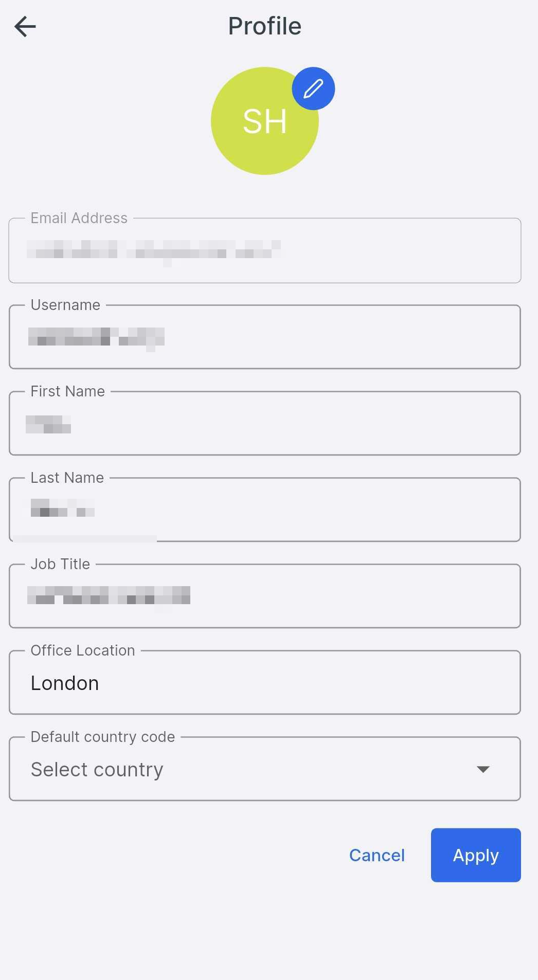Click the country dropdown arrow
Viewport: 538px width, 980px height.
pos(483,769)
